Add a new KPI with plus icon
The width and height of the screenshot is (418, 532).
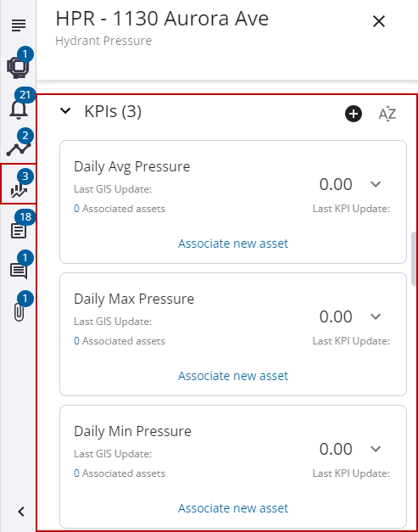click(x=354, y=114)
